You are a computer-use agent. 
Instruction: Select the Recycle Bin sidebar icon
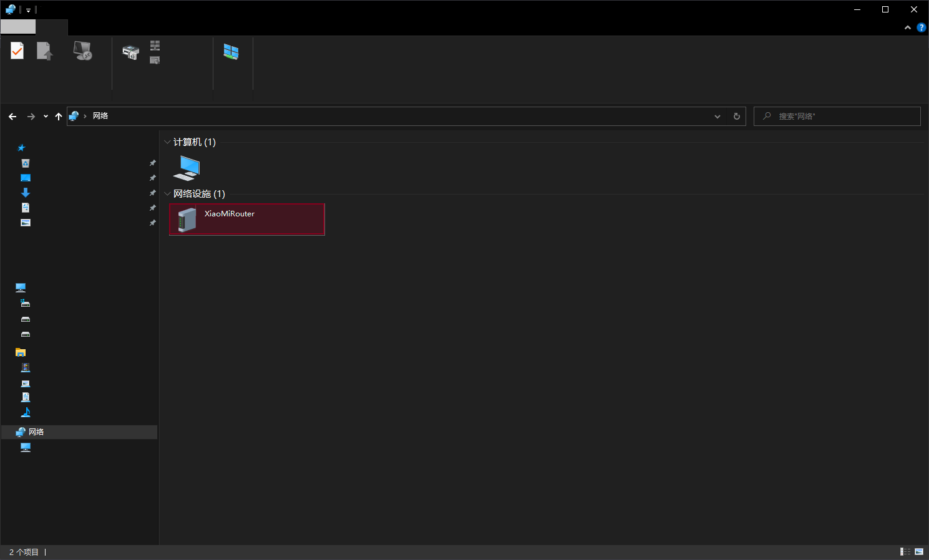coord(26,163)
